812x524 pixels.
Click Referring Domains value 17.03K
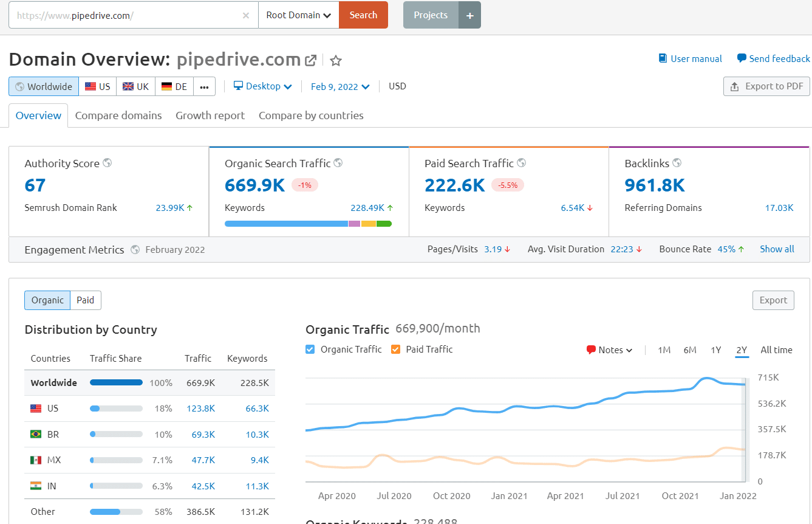(x=779, y=208)
